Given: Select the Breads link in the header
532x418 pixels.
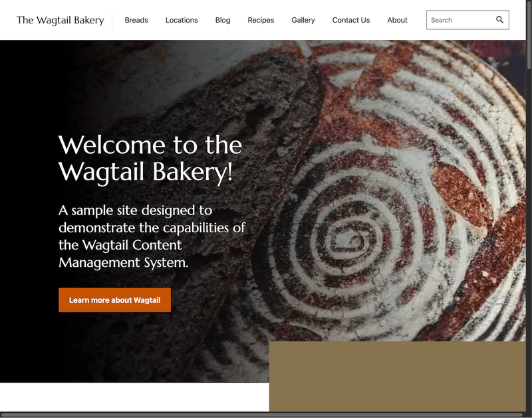Looking at the screenshot, I should click(136, 20).
